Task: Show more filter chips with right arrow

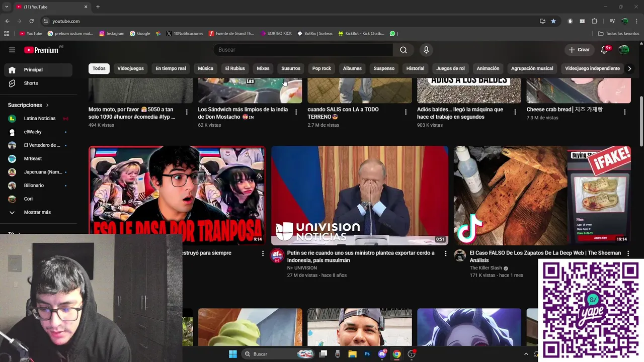Action: pos(629,68)
